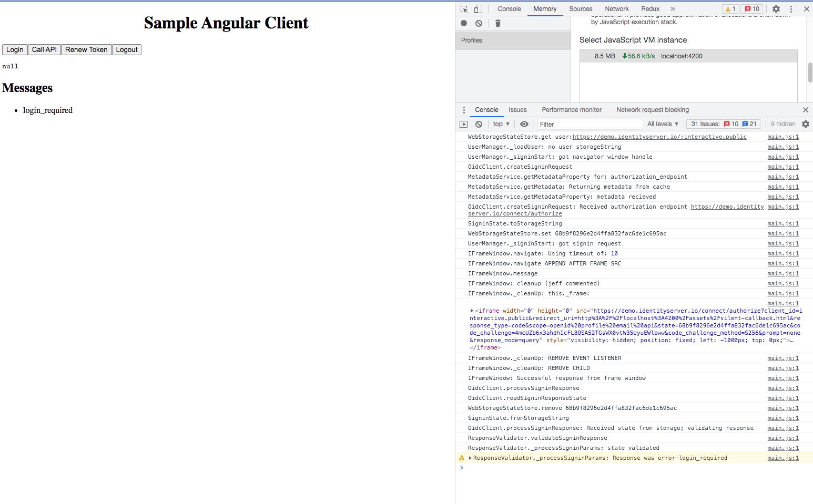Image resolution: width=813 pixels, height=504 pixels.
Task: Click the 10 errors issue badge
Action: click(751, 9)
